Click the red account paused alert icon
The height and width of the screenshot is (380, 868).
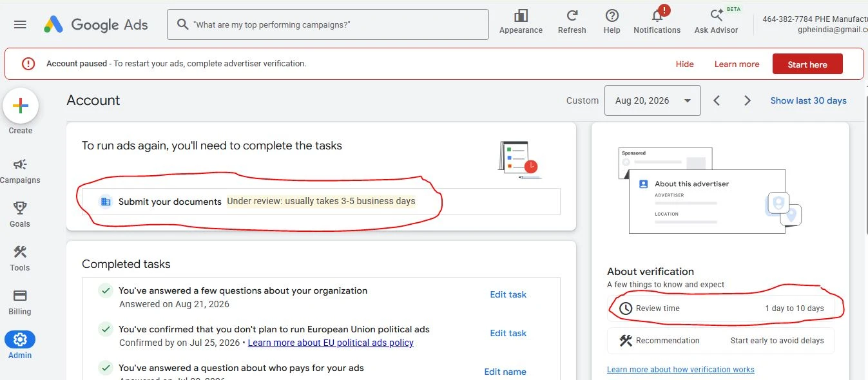[28, 64]
